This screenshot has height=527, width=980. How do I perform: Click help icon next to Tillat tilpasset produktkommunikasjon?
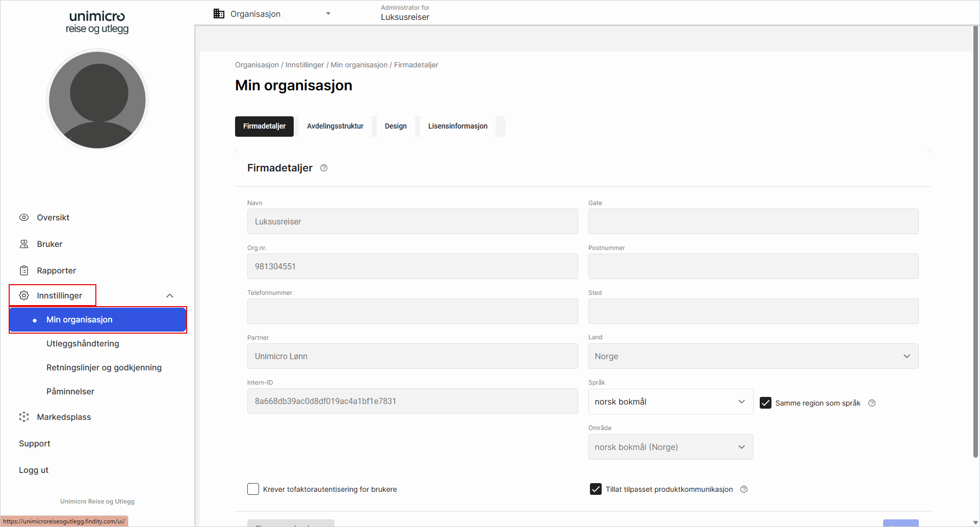pos(744,489)
